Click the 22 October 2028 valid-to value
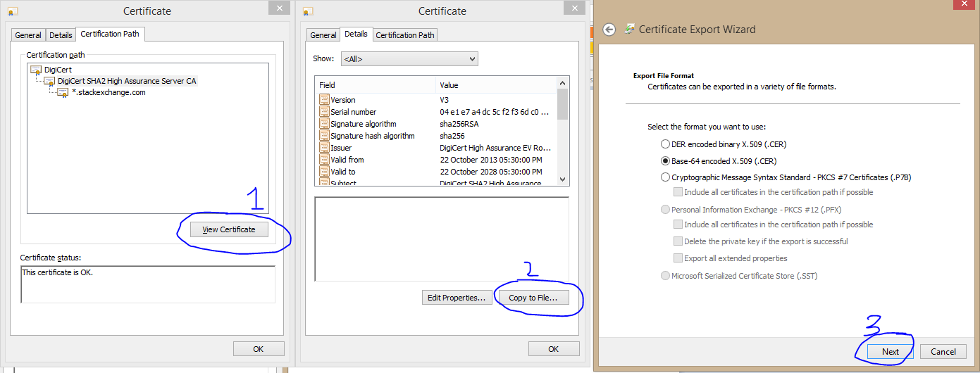 tap(491, 172)
